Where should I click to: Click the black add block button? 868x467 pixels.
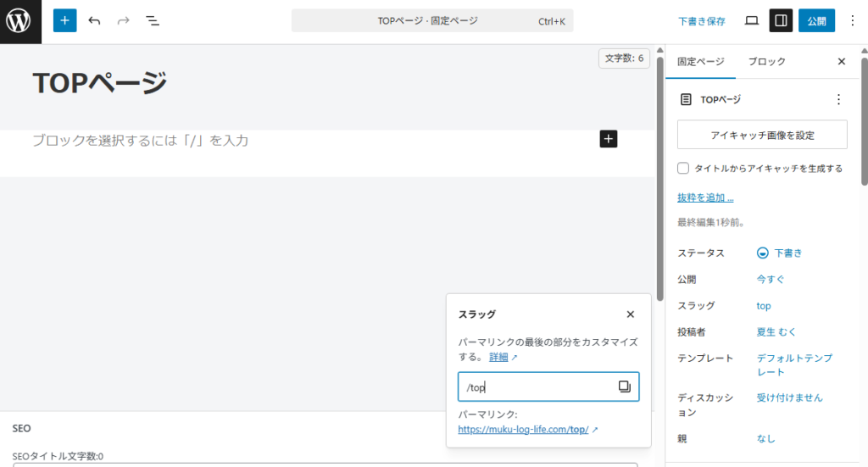pos(609,139)
